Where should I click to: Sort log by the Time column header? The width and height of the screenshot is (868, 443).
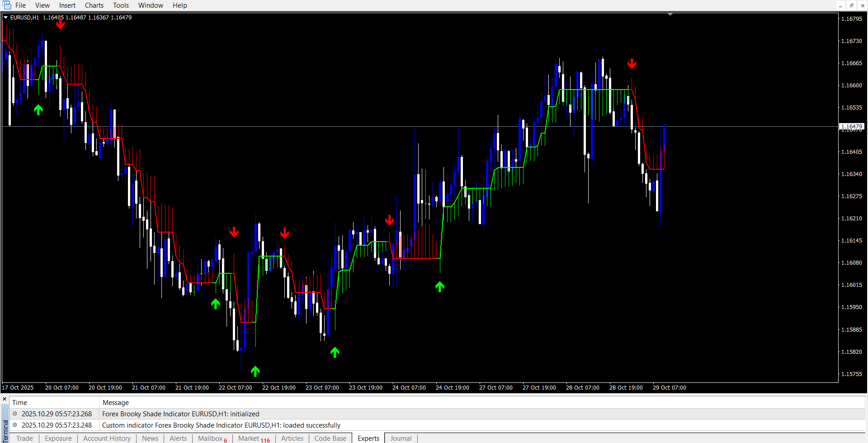[20, 402]
